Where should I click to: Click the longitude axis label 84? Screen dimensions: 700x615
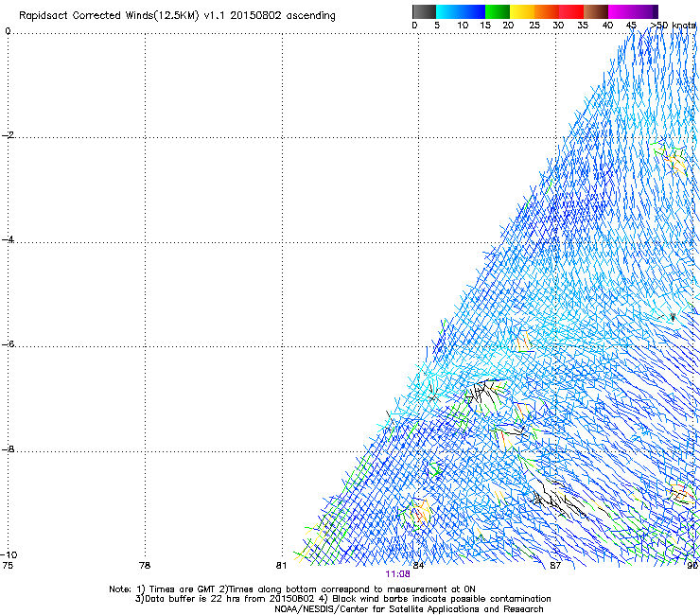(x=418, y=565)
